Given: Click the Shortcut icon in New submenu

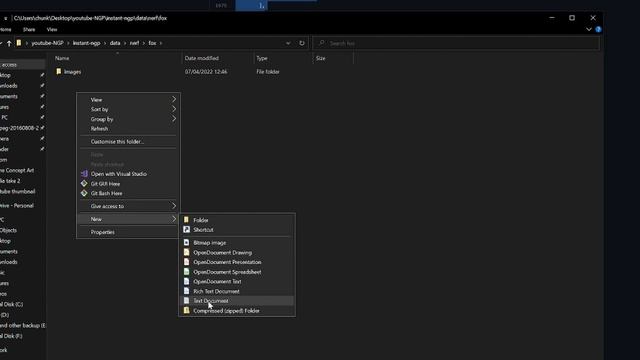Looking at the screenshot, I should tap(187, 229).
